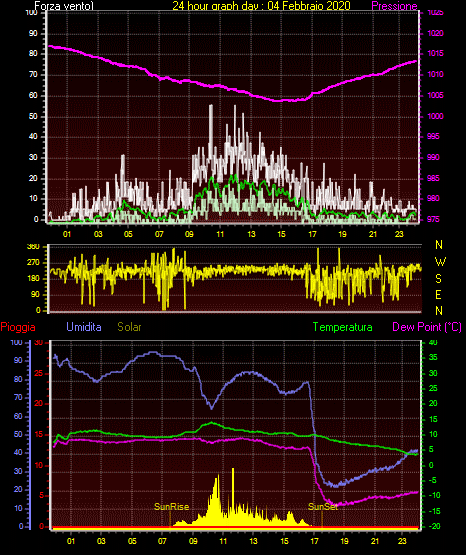This screenshot has width=466, height=555.
Task: Click the Forza vento title label
Action: pyautogui.click(x=64, y=6)
